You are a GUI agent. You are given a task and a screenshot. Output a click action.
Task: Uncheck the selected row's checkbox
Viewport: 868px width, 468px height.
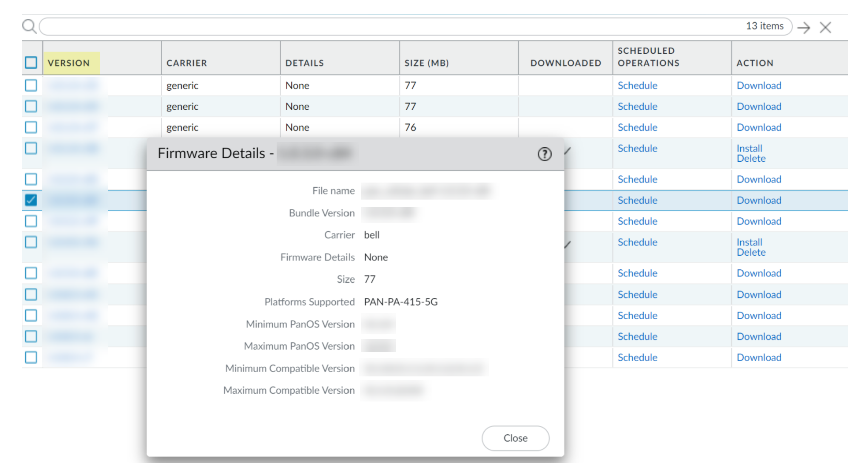click(x=31, y=200)
